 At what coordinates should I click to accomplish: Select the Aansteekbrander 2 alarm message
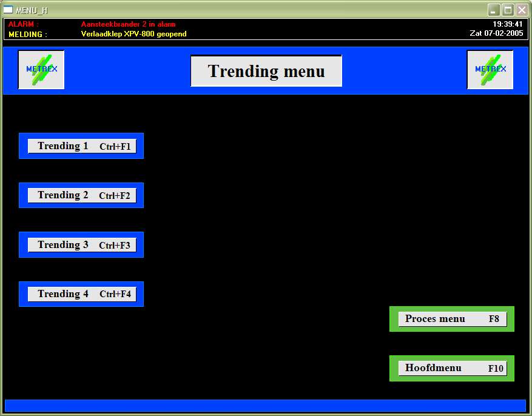(x=128, y=24)
